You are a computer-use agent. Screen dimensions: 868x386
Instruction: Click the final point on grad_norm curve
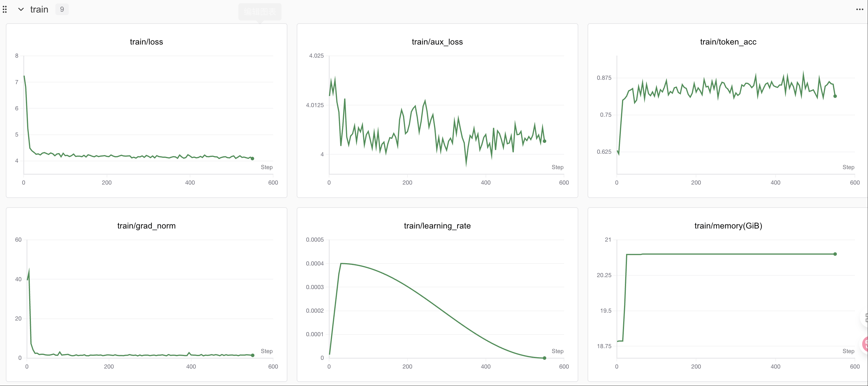[x=253, y=355]
